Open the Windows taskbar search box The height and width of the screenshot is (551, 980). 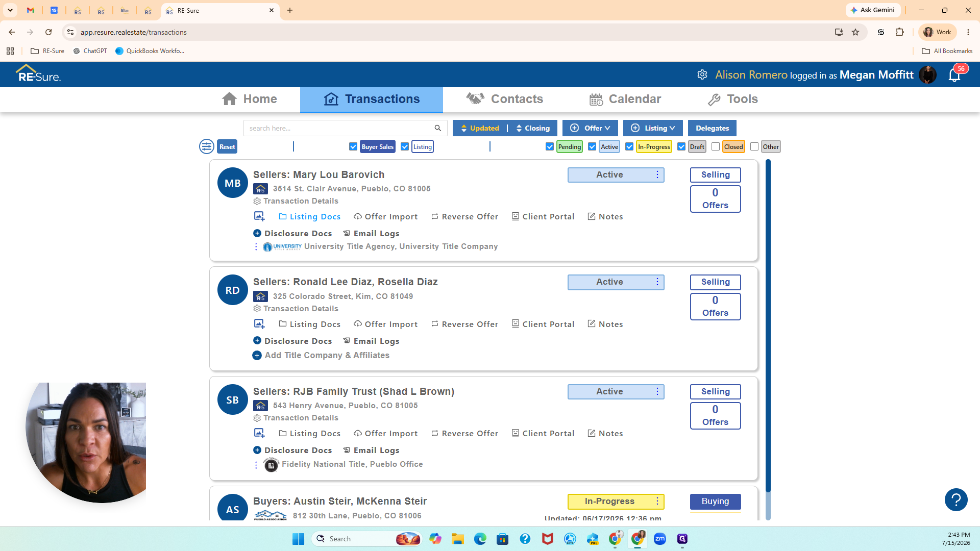pyautogui.click(x=366, y=539)
